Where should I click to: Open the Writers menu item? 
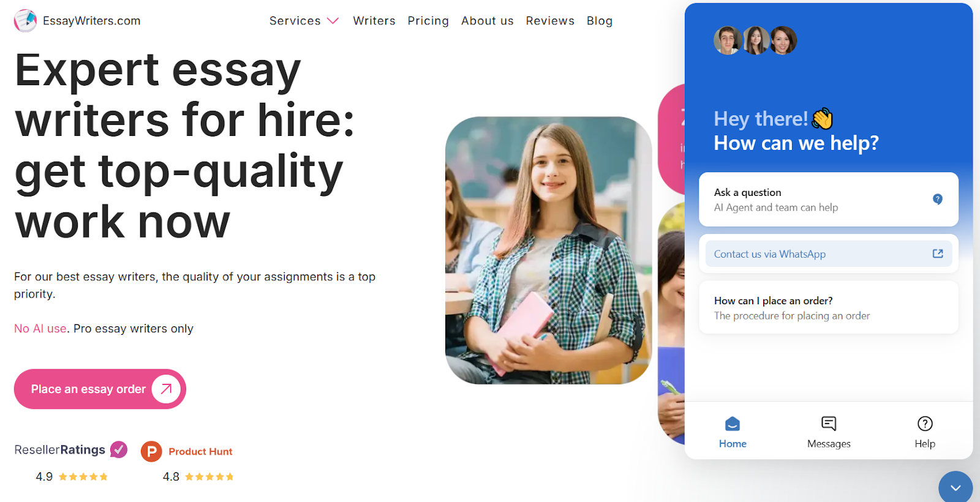(x=374, y=21)
